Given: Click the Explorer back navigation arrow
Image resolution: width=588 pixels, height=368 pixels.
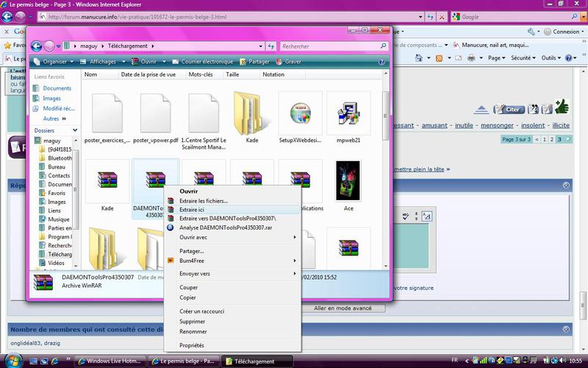Looking at the screenshot, I should click(36, 46).
